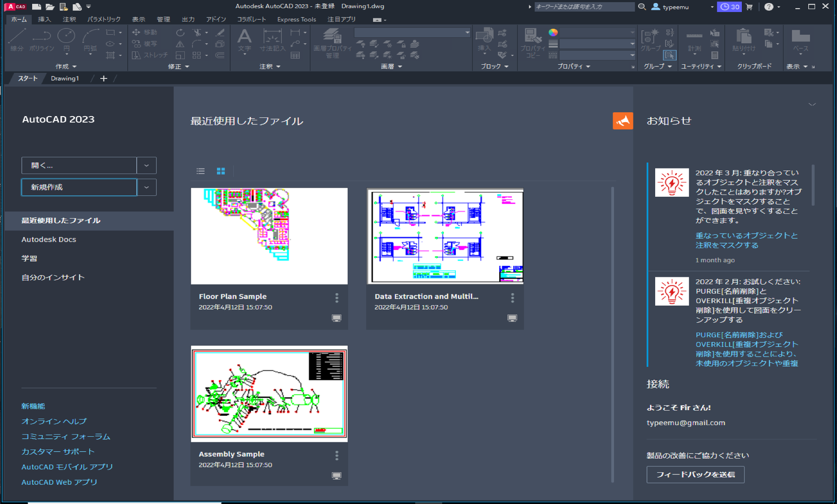837x504 pixels.
Task: Click the Autodesk App Store cart icon
Action: [x=749, y=6]
